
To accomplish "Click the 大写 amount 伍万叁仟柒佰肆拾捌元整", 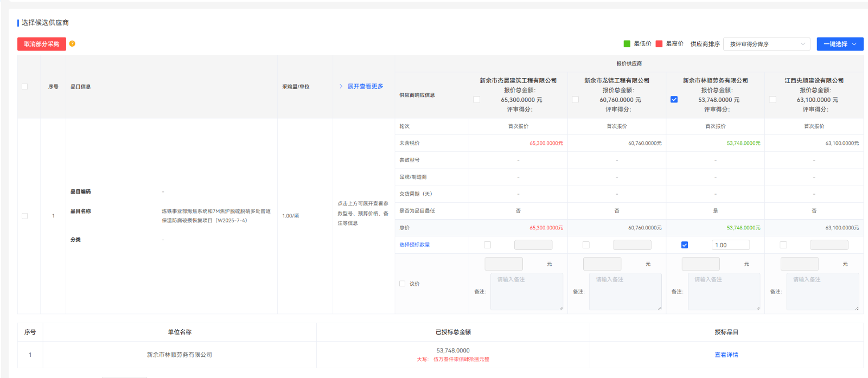I will [461, 359].
